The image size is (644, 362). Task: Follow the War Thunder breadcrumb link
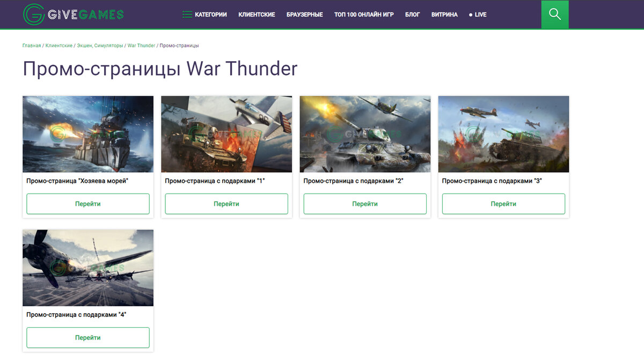point(141,46)
